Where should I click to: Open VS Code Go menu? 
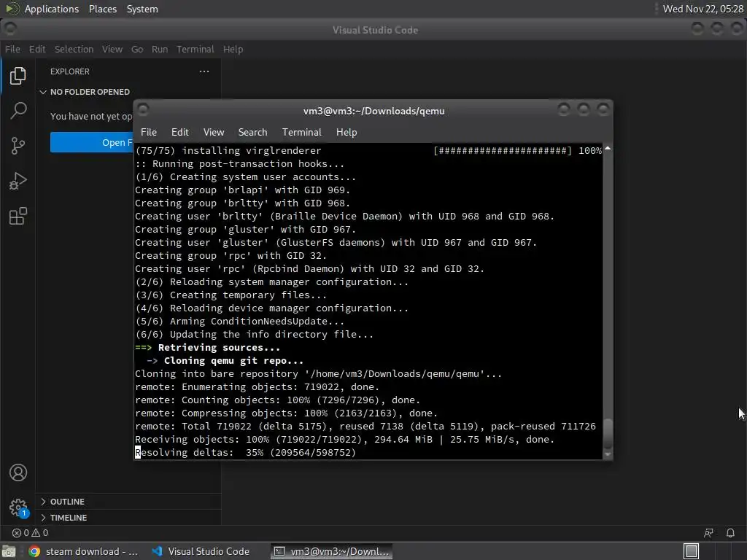[x=137, y=49]
